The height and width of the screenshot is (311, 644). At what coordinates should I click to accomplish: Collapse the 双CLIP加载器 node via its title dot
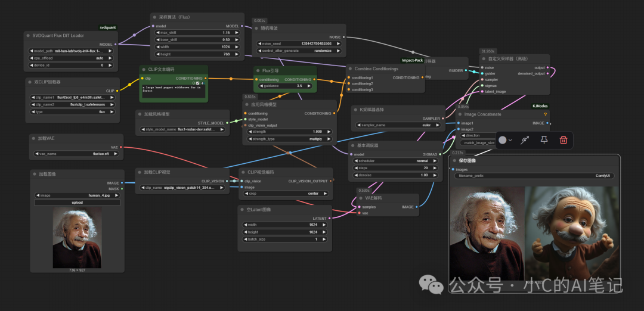click(30, 82)
